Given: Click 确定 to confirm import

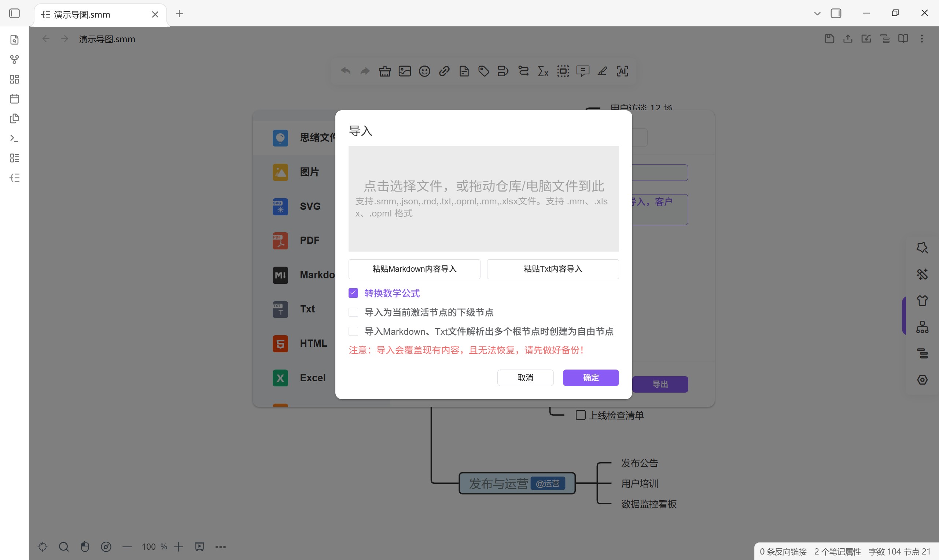Looking at the screenshot, I should (590, 378).
